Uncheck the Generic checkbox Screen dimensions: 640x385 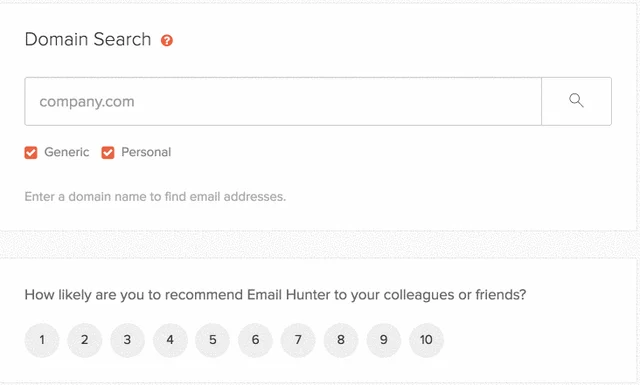(31, 152)
